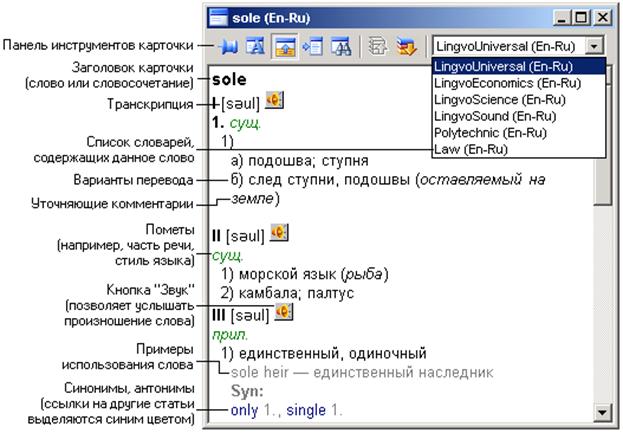This screenshot has width=623, height=433.
Task: Close the sole (En-Ru) card window
Action: pos(602,18)
